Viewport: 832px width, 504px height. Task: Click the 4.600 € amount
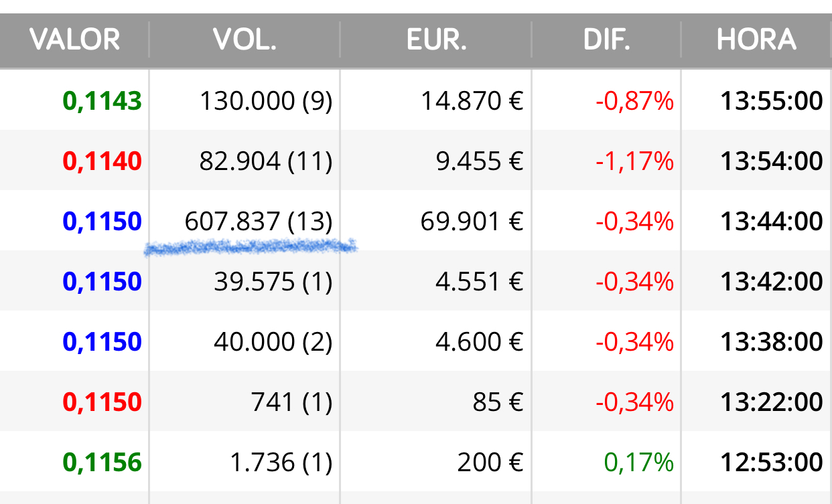pos(479,342)
